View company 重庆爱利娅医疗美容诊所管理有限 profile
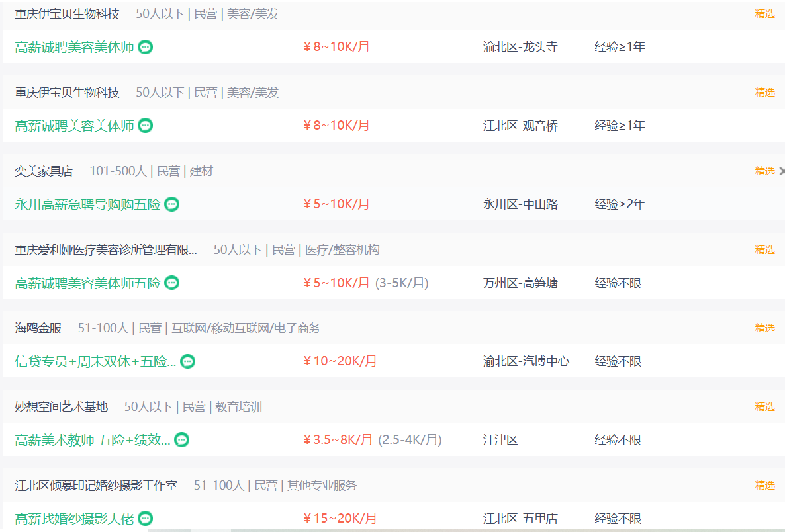The height and width of the screenshot is (532, 785). [106, 249]
